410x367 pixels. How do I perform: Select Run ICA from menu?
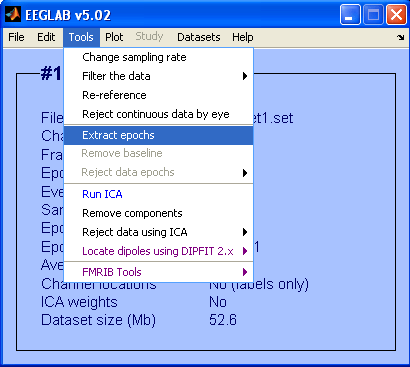coord(158,194)
